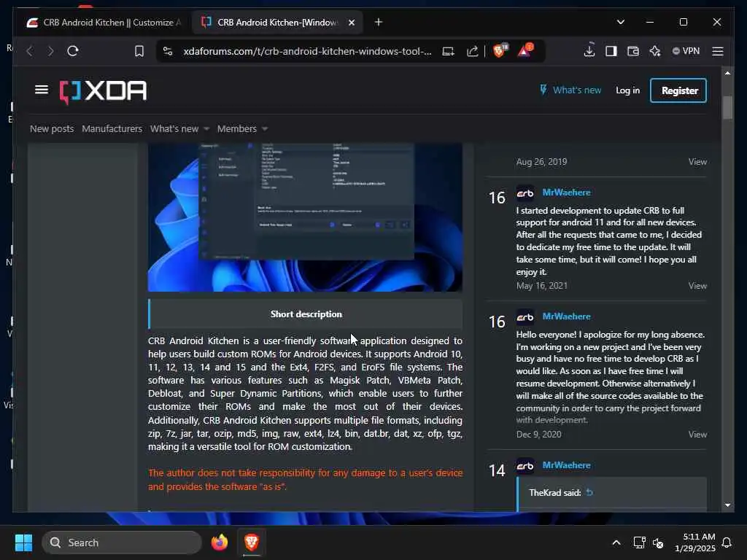
Task: View the Aug 26, 2019 post
Action: [697, 162]
